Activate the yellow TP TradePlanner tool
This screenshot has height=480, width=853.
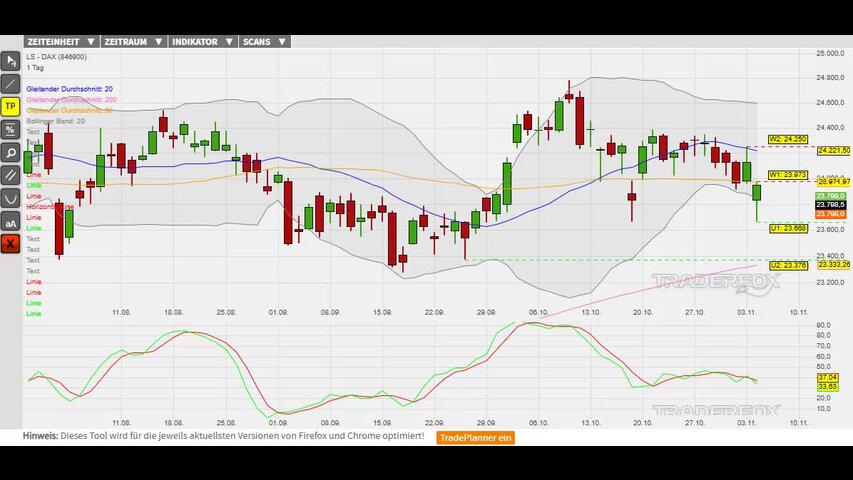(11, 107)
